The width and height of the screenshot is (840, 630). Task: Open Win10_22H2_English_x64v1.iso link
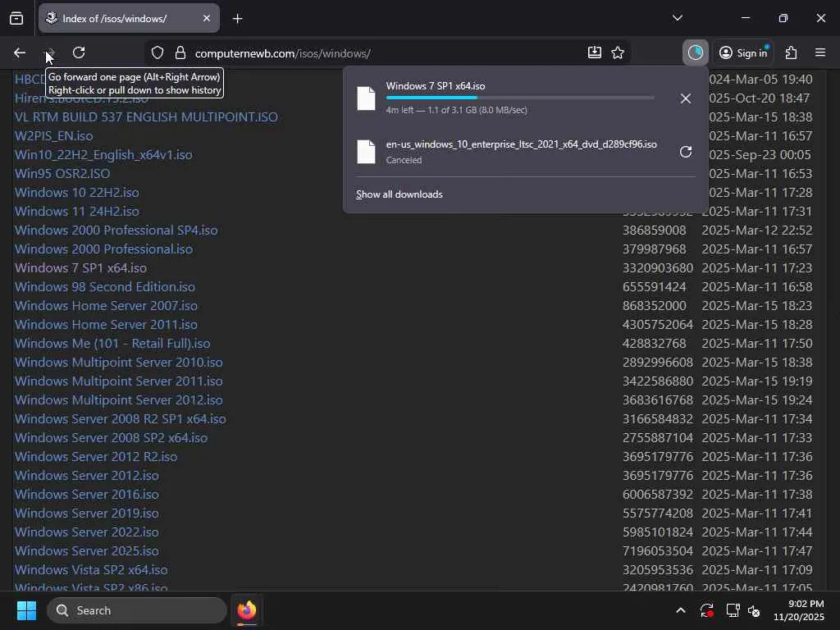click(x=103, y=155)
